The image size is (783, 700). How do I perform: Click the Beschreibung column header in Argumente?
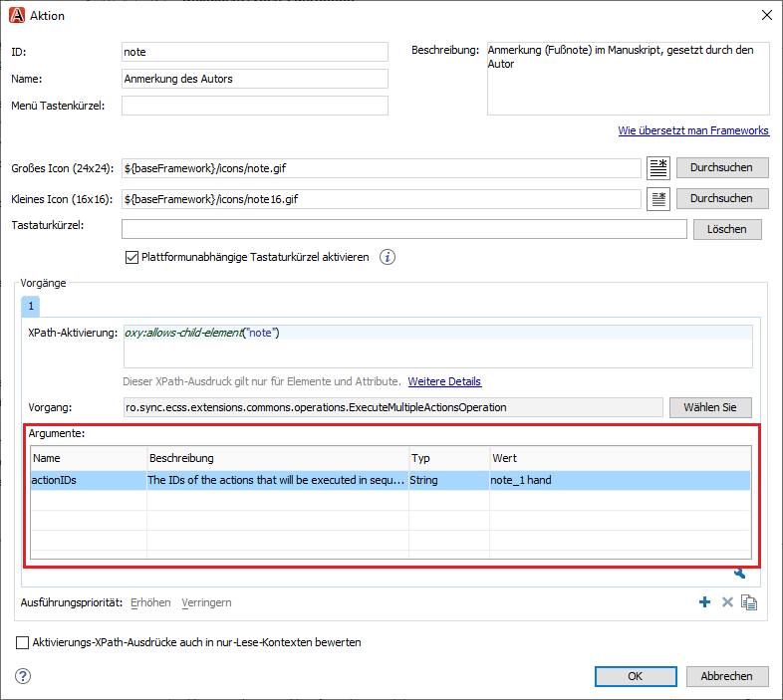click(278, 458)
